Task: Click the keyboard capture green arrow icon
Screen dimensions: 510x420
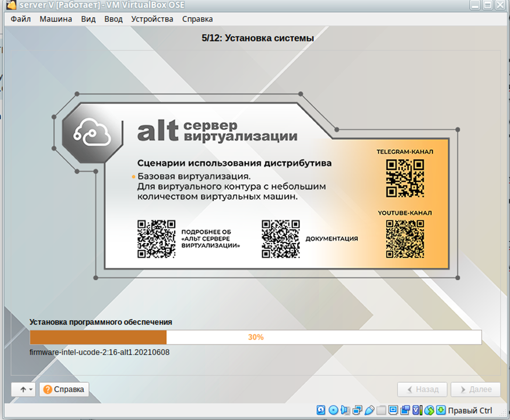Action: [x=441, y=410]
